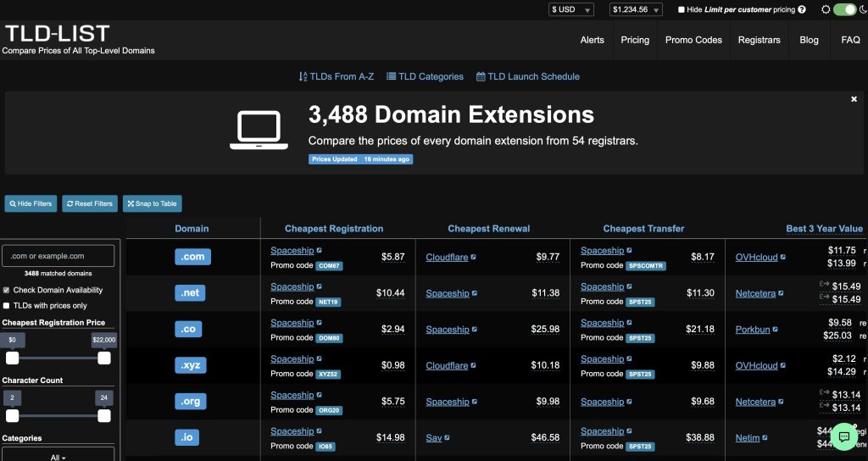Image resolution: width=868 pixels, height=461 pixels.
Task: Expand the Categories All dropdown
Action: [x=58, y=456]
